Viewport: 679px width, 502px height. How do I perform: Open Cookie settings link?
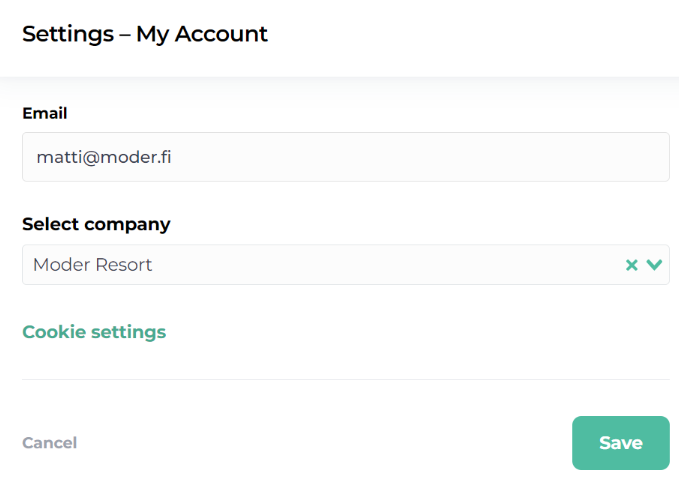click(x=94, y=332)
